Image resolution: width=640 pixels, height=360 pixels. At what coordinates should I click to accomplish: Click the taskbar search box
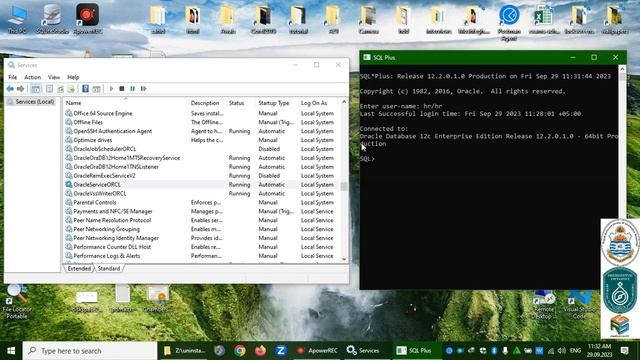click(x=90, y=351)
